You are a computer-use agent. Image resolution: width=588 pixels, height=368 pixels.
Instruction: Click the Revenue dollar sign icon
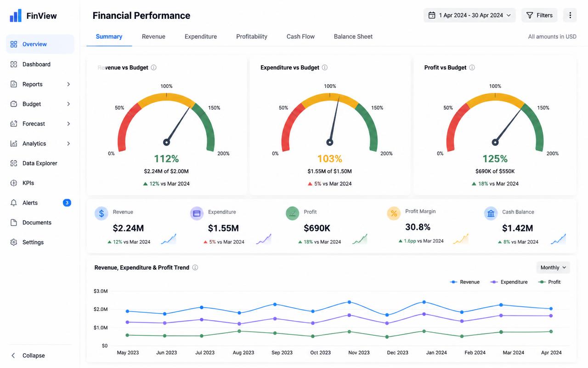pos(102,213)
